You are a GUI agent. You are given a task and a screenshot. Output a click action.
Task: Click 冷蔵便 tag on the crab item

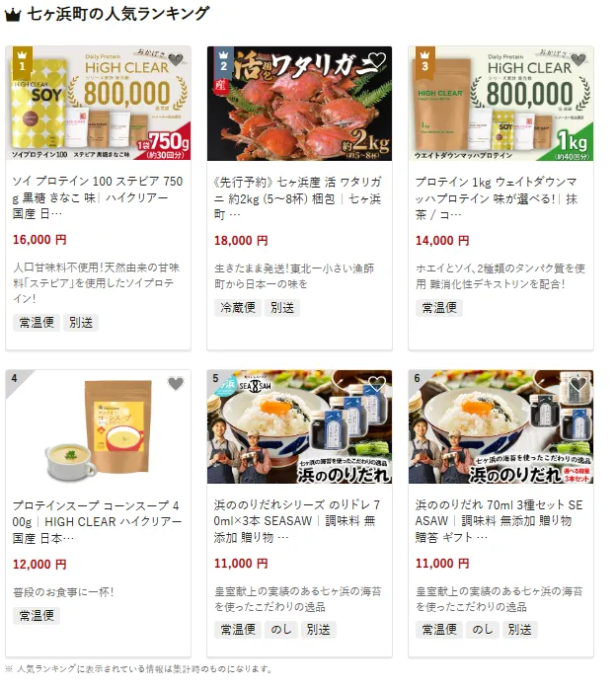(238, 308)
